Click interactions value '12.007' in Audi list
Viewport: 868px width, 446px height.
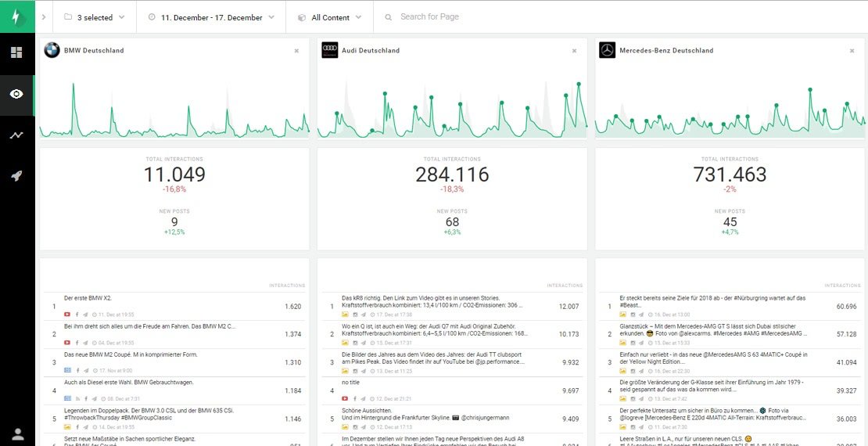569,307
